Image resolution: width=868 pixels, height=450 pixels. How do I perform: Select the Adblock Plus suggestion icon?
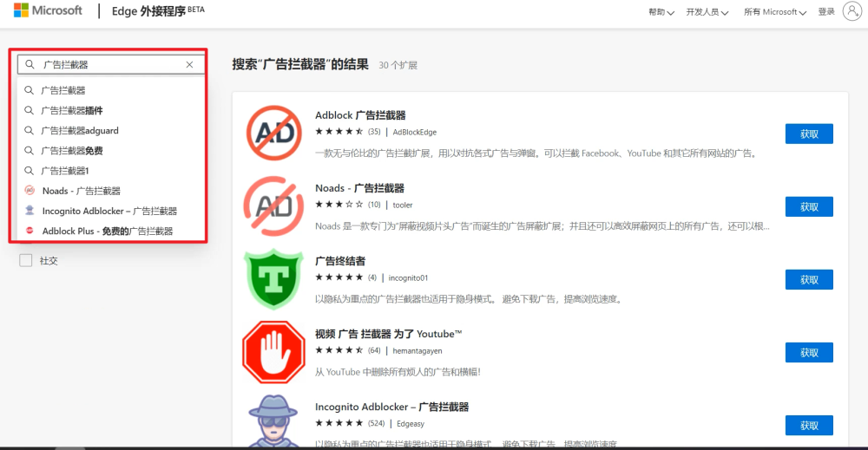pos(30,231)
